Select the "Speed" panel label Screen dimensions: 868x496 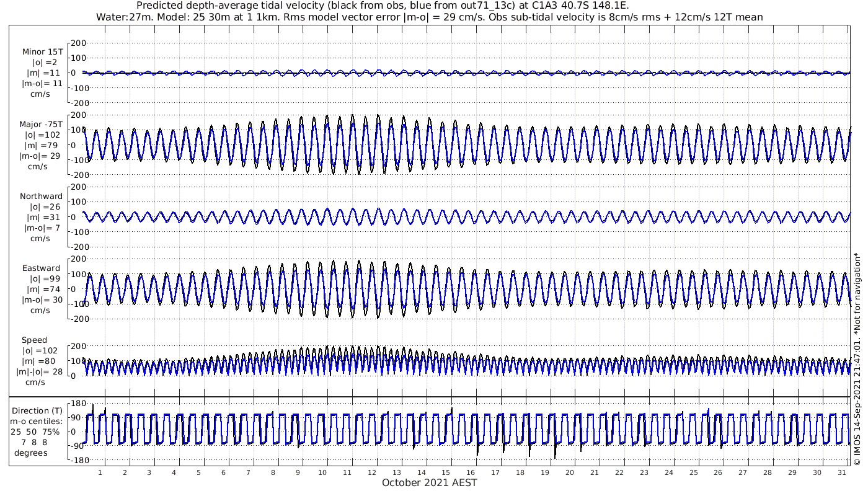click(x=34, y=340)
